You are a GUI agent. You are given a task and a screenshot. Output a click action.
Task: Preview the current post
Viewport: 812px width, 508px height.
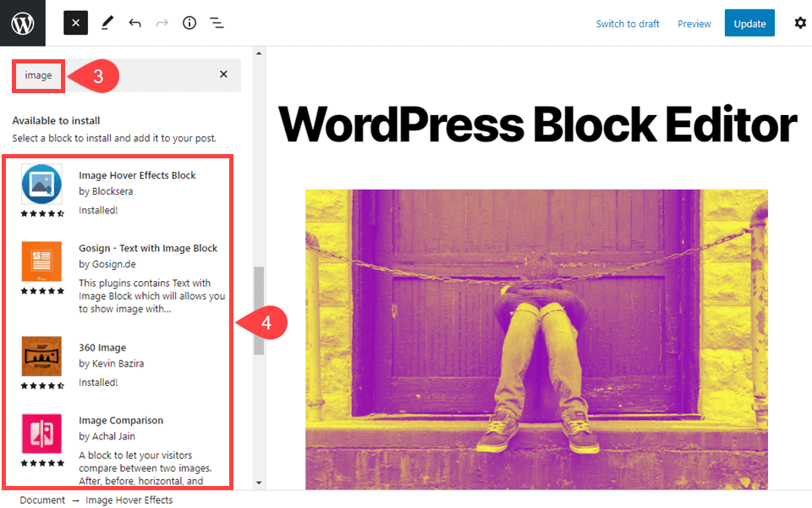(694, 24)
